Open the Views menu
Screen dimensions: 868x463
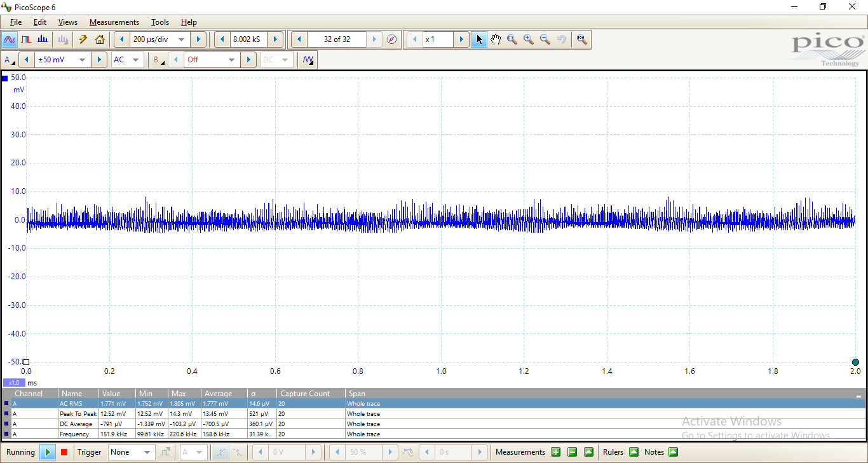coord(68,22)
